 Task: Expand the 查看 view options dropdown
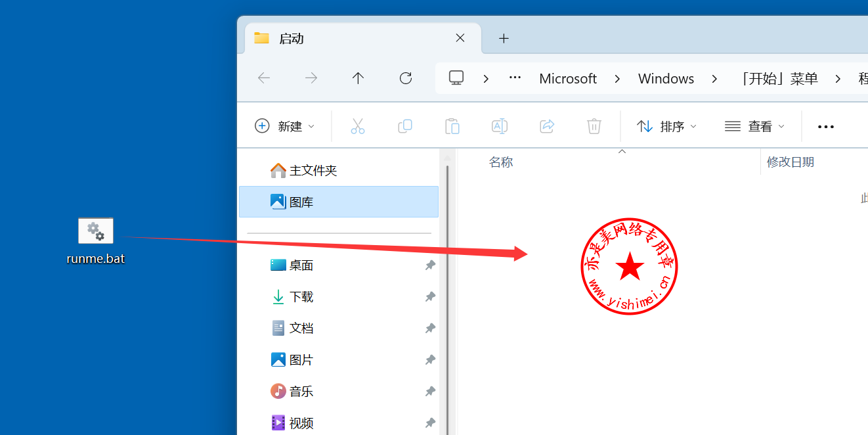click(754, 126)
